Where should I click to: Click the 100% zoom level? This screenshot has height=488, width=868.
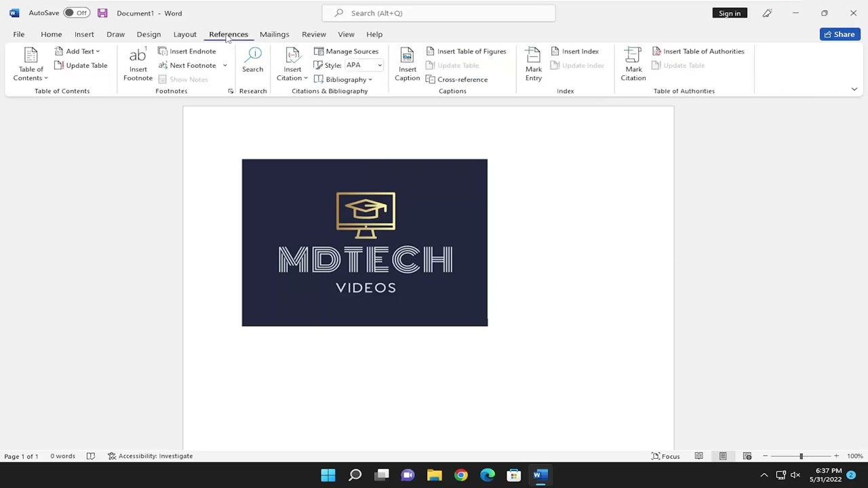click(x=854, y=456)
